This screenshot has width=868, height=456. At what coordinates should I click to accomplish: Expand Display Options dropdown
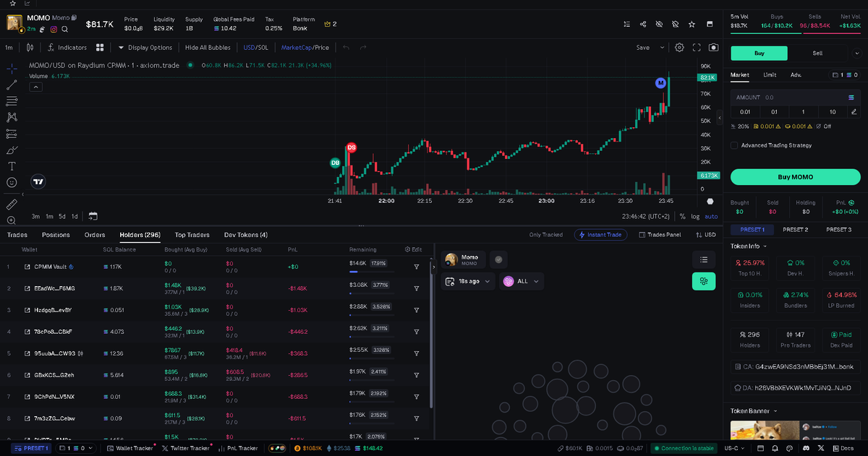tap(145, 48)
